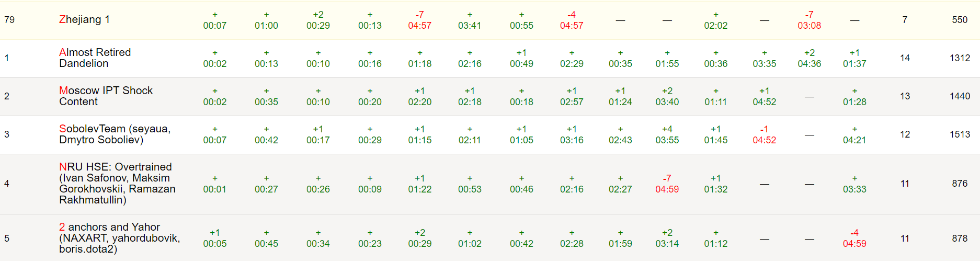Viewport: 980px width, 261px height.
Task: Select Moscow IPT's +1 04:52 result
Action: (764, 96)
